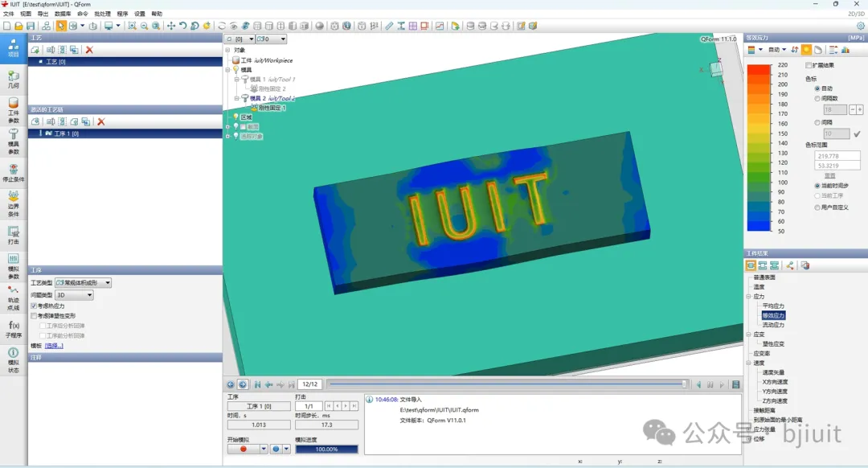The width and height of the screenshot is (868, 468).
Task: Enable the 考虑弹塑性变形 checkbox
Action: tap(33, 316)
